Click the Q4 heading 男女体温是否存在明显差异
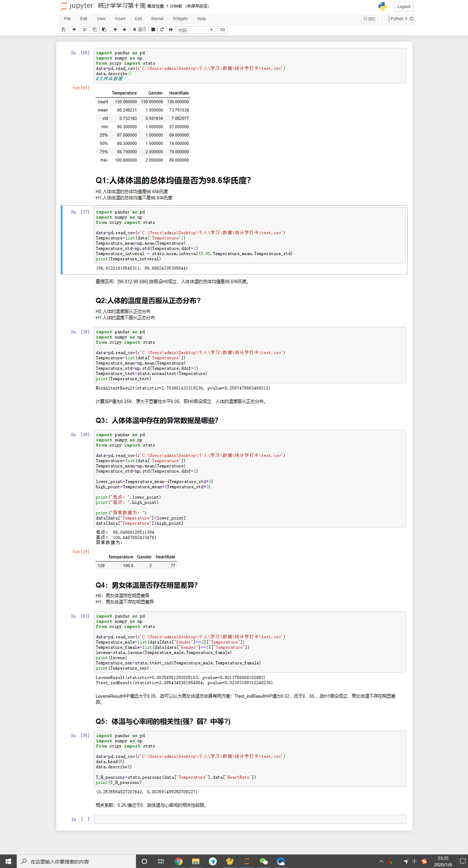 pos(147,585)
